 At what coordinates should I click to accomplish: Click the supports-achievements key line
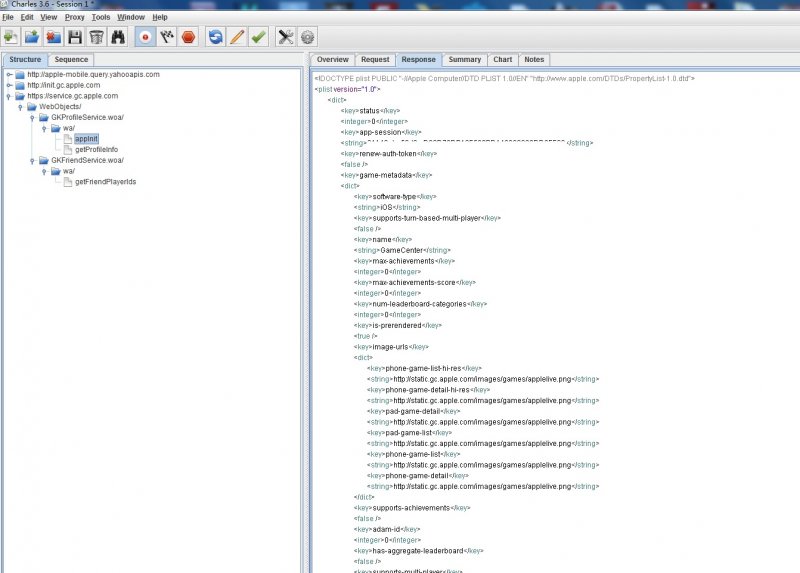(412, 508)
